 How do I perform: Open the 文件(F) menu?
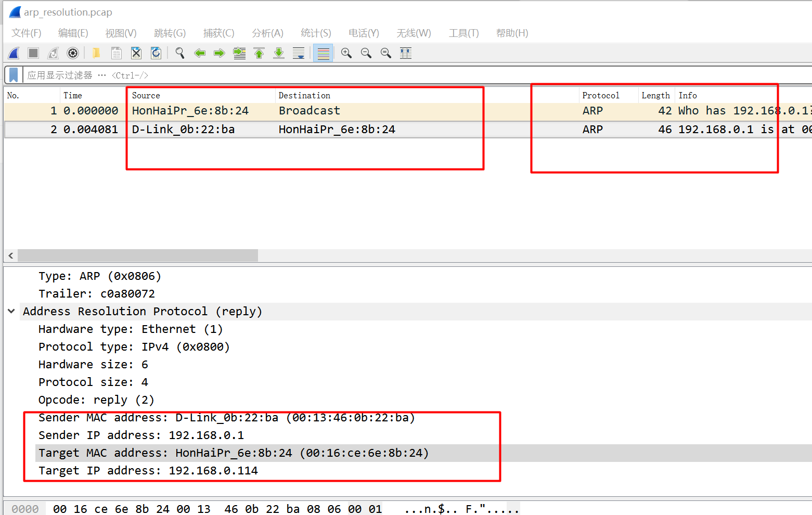pos(27,33)
